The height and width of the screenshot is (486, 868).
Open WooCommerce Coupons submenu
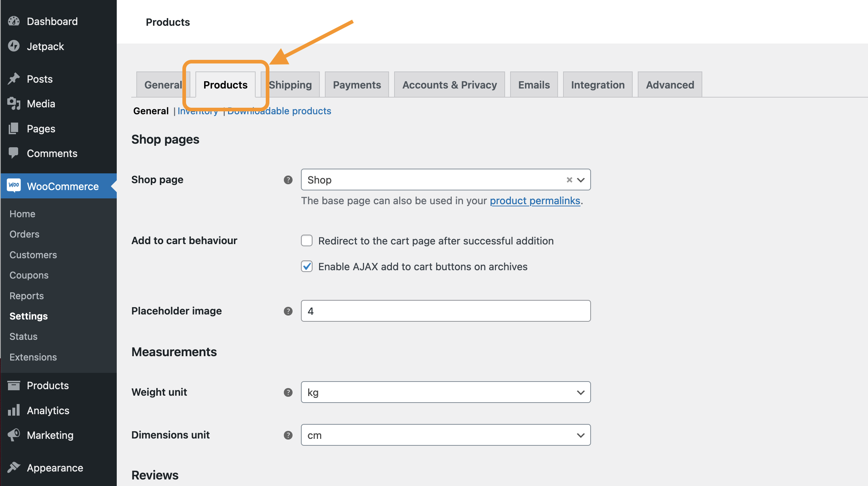click(x=29, y=275)
